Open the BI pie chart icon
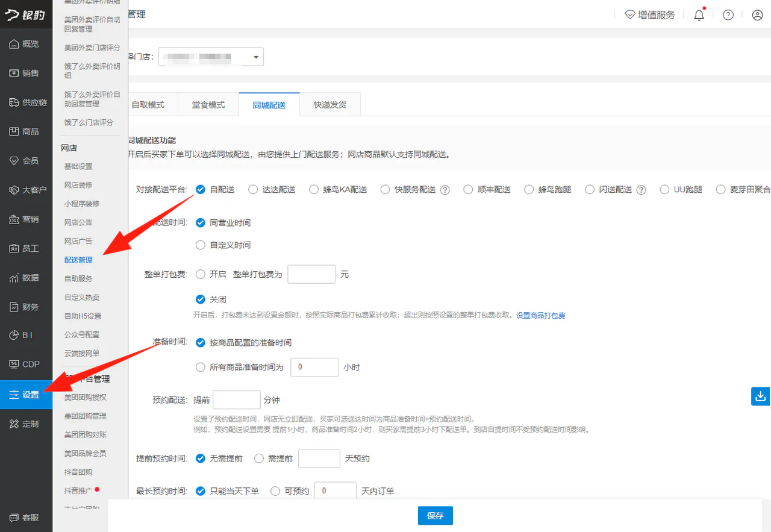 click(14, 335)
